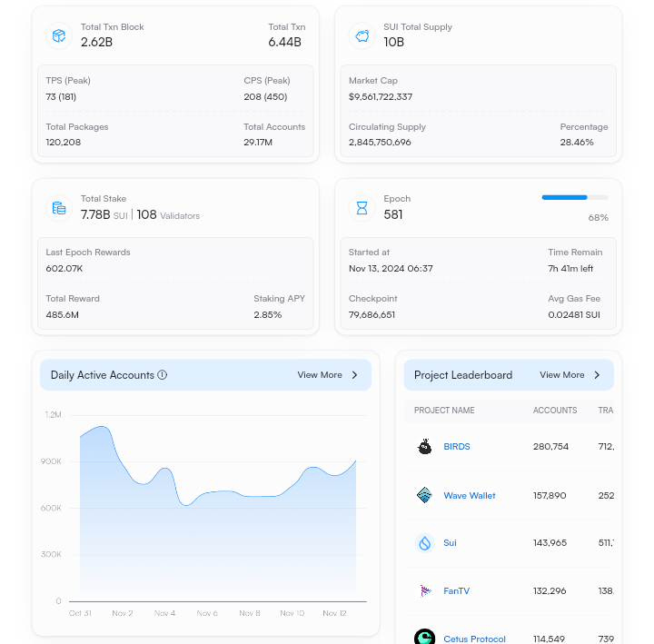Click the epoch progress 68% label
The image size is (654, 644).
pos(598,217)
